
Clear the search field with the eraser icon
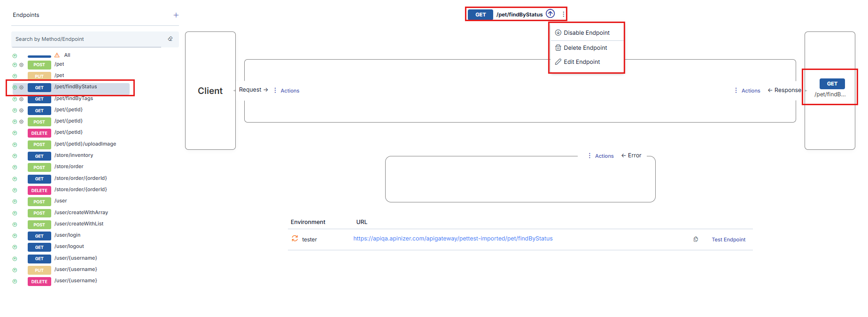(170, 39)
